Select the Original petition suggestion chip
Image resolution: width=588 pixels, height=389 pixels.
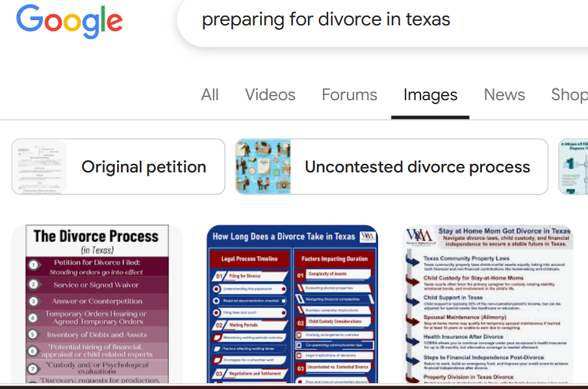coord(118,167)
